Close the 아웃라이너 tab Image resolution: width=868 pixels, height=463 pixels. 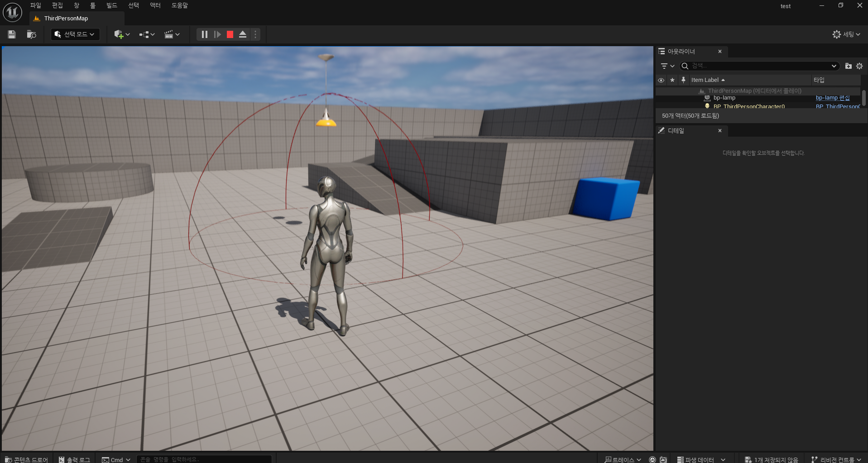pos(720,52)
